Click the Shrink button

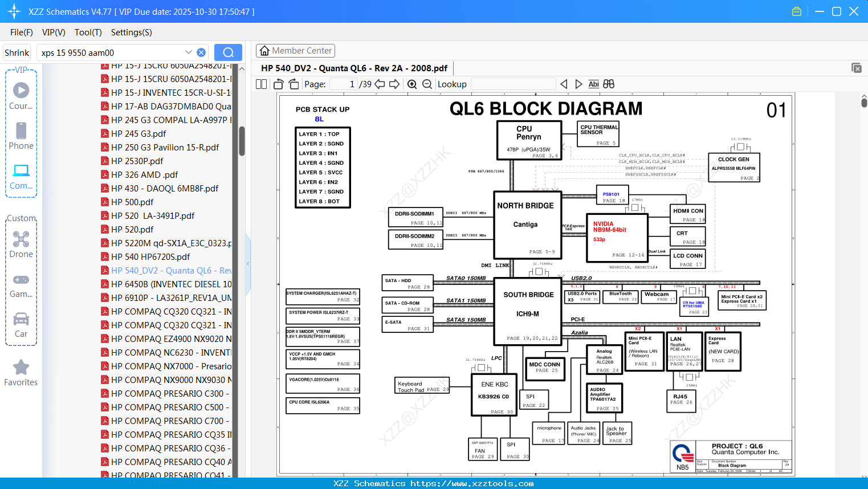point(17,52)
